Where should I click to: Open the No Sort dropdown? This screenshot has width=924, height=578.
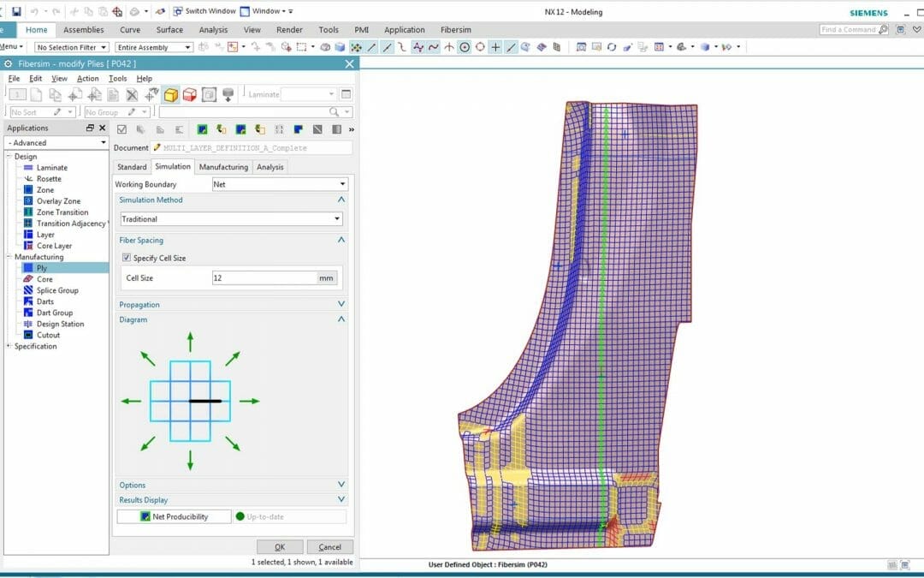(x=43, y=112)
